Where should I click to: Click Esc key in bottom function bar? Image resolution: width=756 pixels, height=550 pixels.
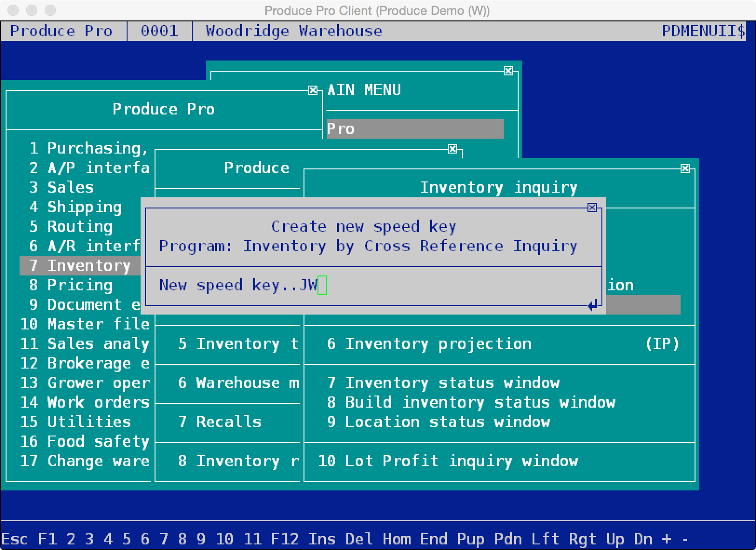(15, 539)
